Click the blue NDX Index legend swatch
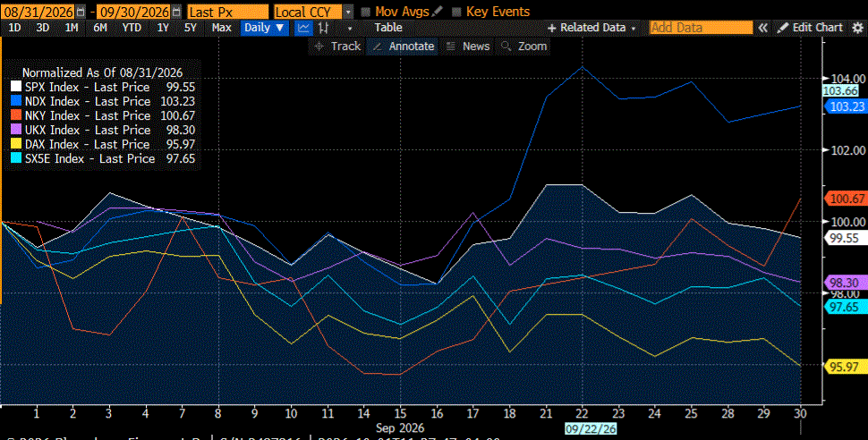 coord(16,101)
